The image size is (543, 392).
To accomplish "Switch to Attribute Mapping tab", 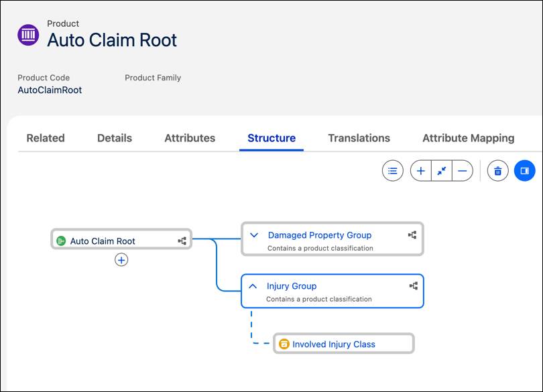I will pyautogui.click(x=469, y=138).
